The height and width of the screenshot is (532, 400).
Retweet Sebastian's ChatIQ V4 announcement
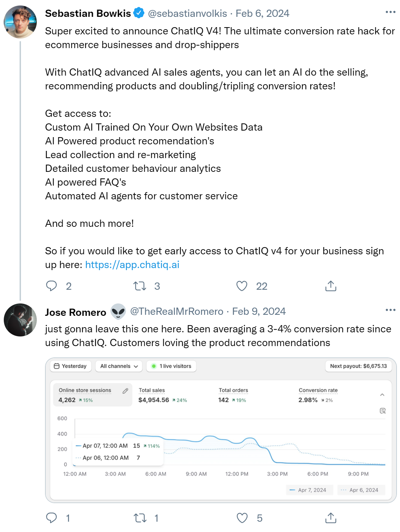(140, 286)
